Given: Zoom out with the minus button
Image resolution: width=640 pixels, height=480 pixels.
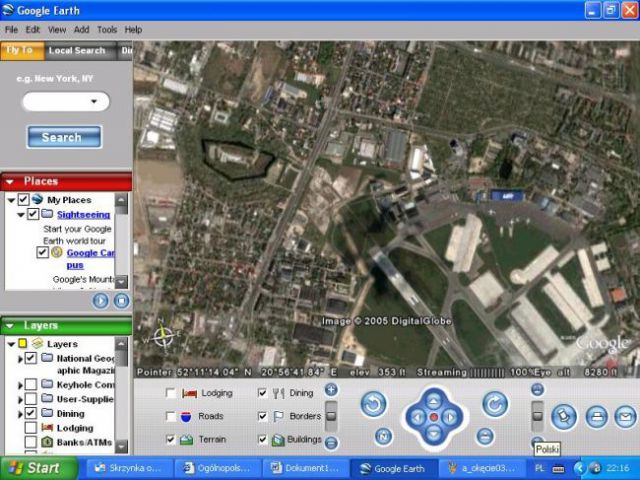Looking at the screenshot, I should point(331,443).
